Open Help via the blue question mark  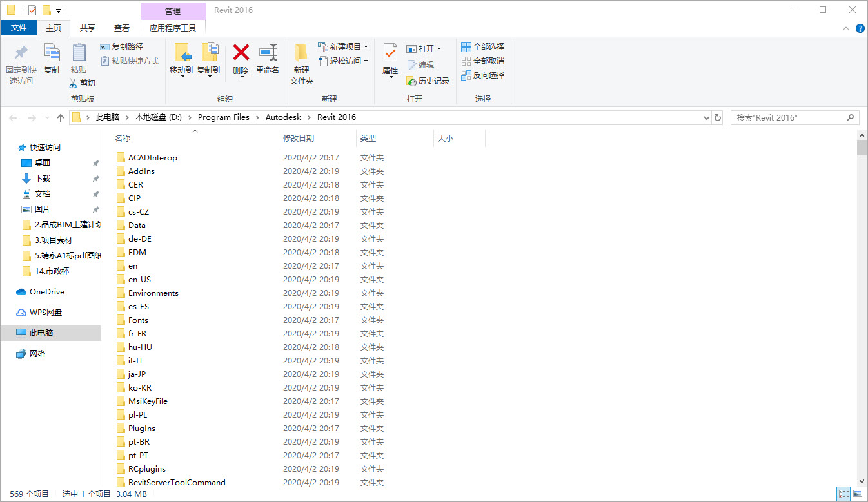pyautogui.click(x=860, y=28)
